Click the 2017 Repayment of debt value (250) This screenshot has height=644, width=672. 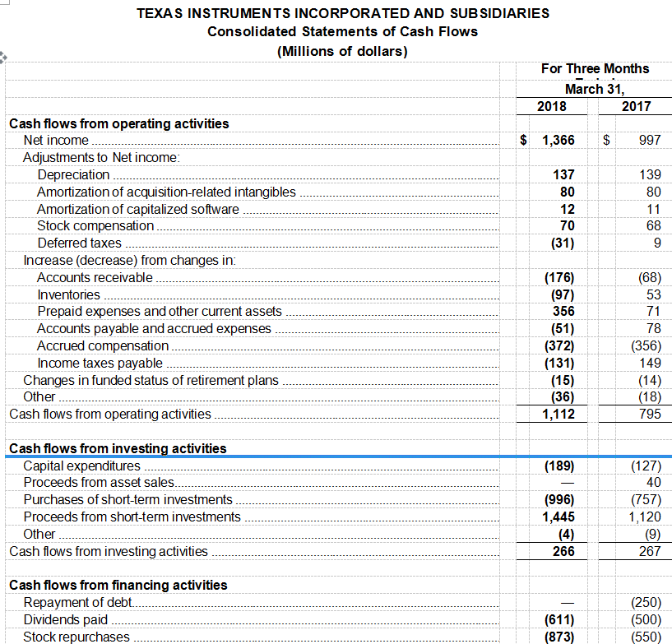coord(646,602)
